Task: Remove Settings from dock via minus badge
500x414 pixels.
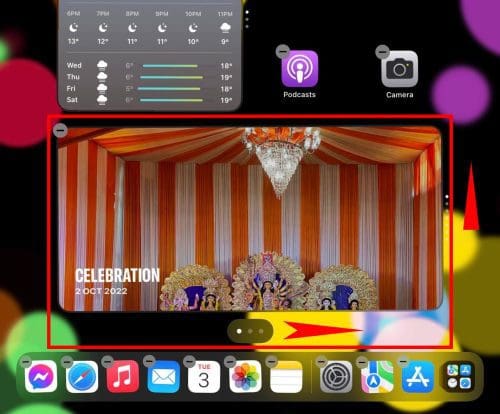Action: tap(321, 361)
